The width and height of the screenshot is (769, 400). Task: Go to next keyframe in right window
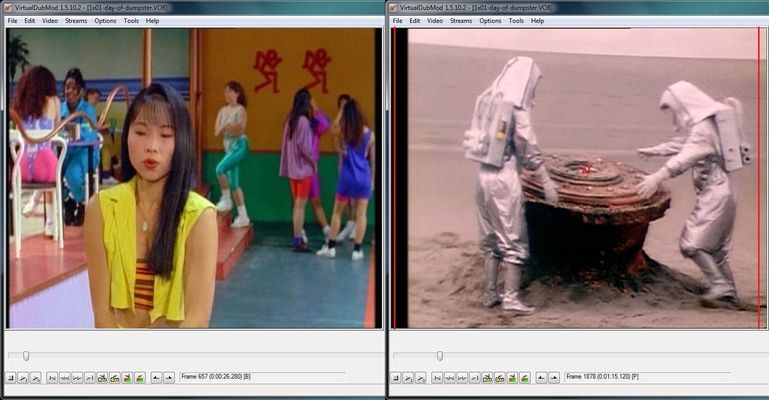500,377
